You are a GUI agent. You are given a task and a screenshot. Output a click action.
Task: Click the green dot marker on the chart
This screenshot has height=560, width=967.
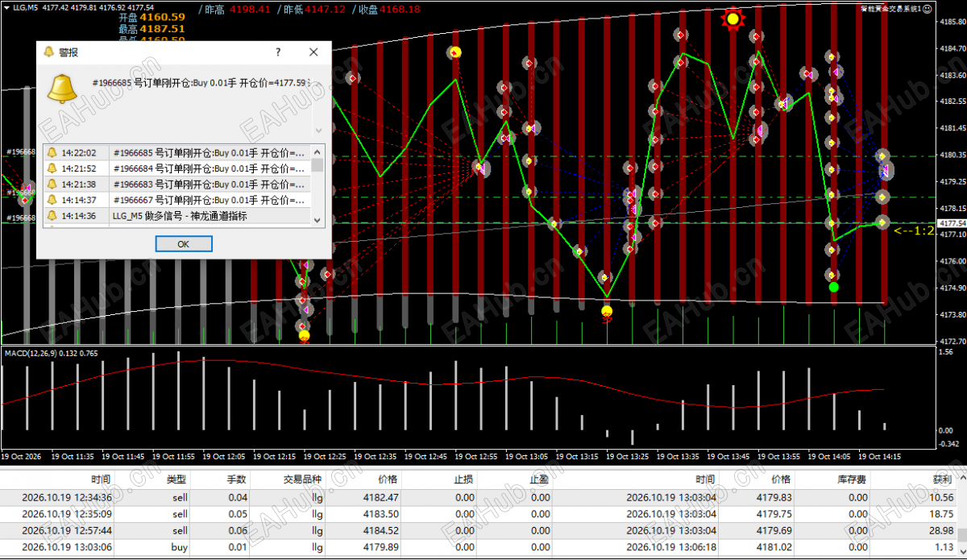tap(833, 287)
